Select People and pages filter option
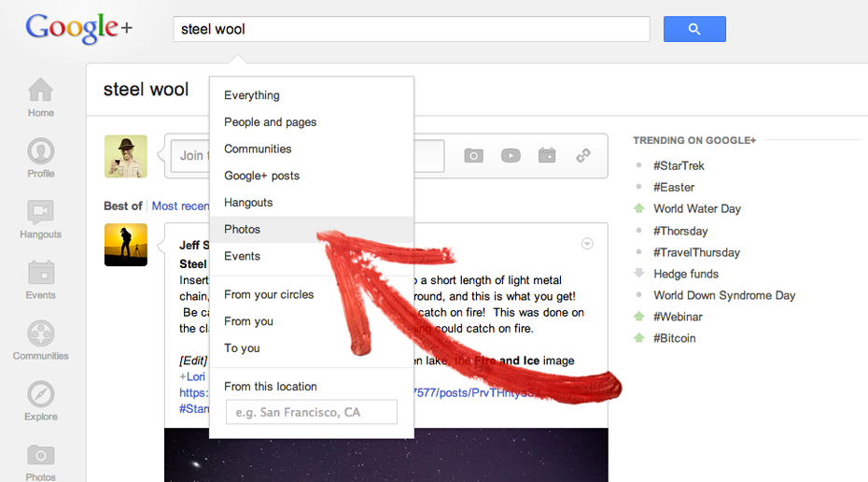868x482 pixels. 270,121
